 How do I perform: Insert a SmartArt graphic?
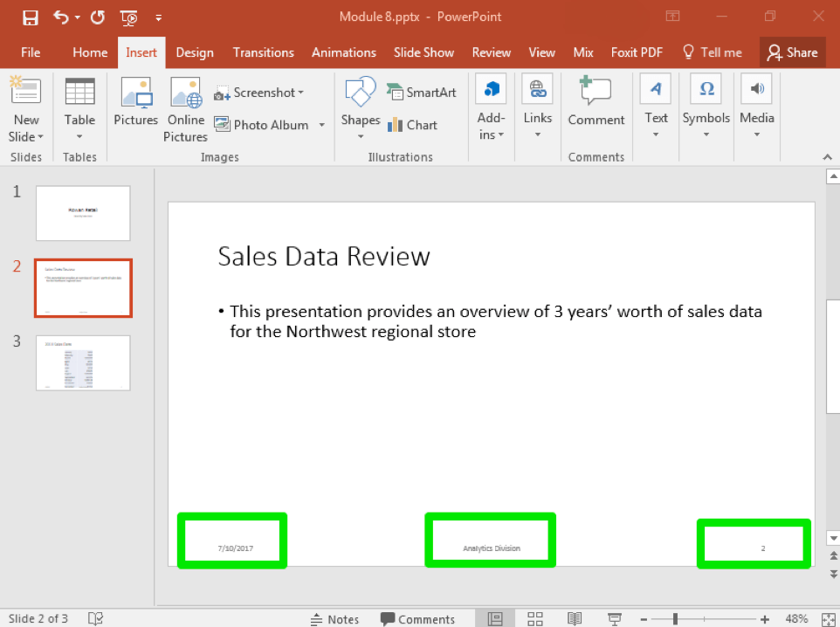coord(421,93)
